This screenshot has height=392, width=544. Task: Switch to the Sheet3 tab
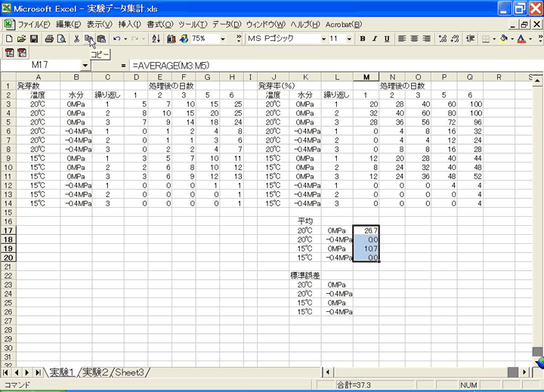tap(131, 372)
